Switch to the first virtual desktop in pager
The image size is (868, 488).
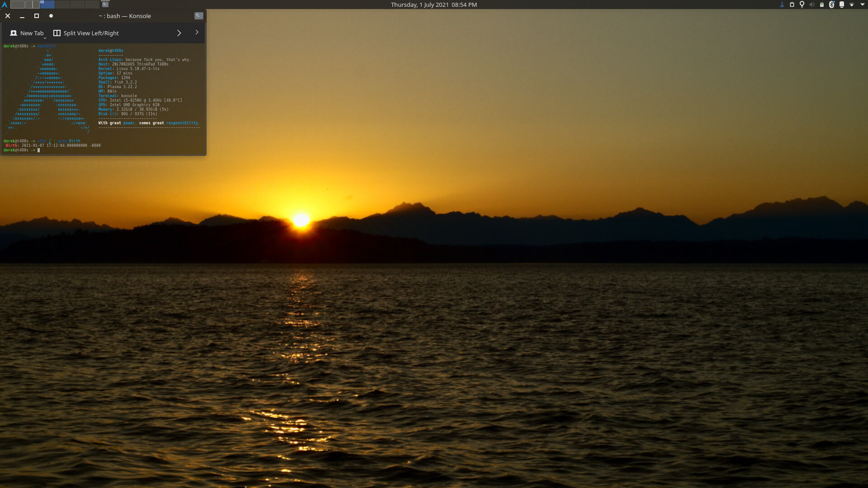pos(18,5)
